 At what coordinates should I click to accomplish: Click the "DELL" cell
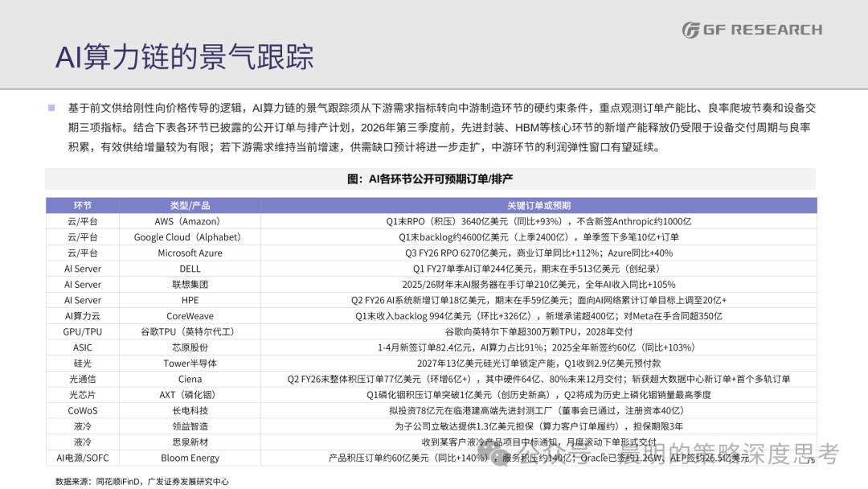(x=190, y=269)
